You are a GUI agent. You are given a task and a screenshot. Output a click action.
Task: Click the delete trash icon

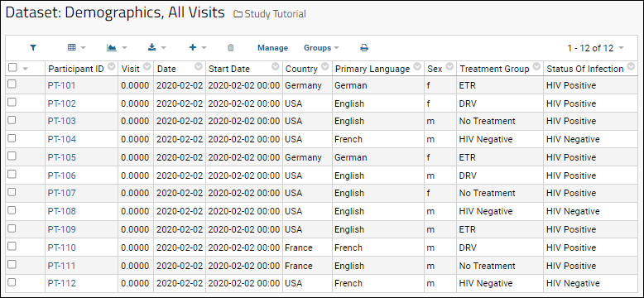point(231,48)
